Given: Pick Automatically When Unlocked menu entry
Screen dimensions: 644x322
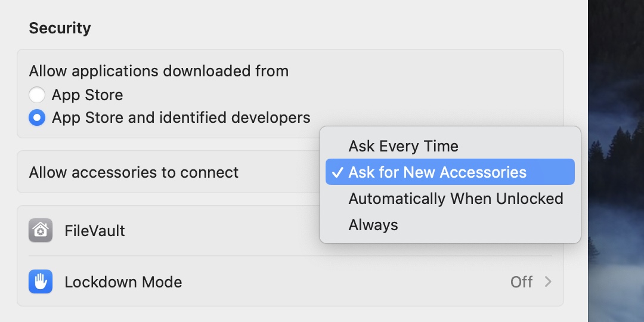Looking at the screenshot, I should coord(456,199).
